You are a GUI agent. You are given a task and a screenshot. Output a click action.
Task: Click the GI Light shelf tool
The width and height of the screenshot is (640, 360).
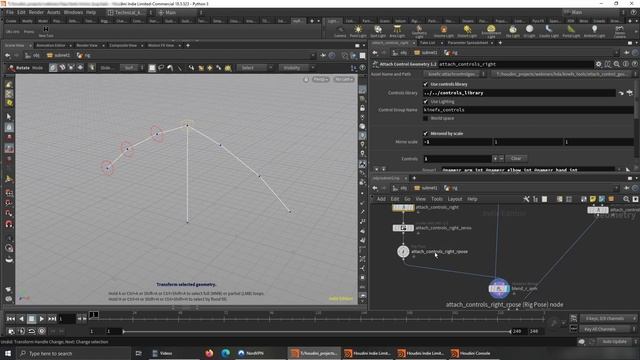pyautogui.click(x=529, y=31)
